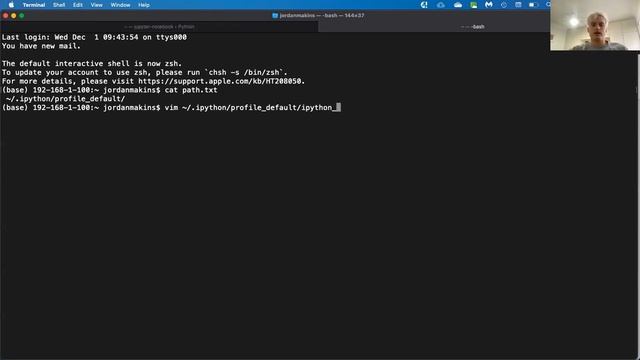Click 'The default interactive shell is now zsh.' line
640x360 pixels.
pos(92,64)
